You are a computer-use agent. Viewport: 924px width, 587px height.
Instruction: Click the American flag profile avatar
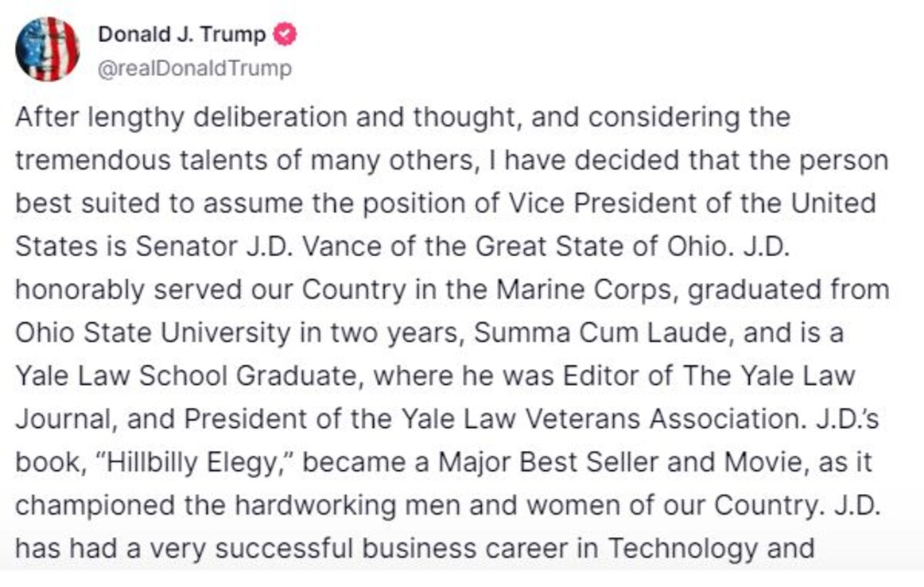[x=47, y=49]
